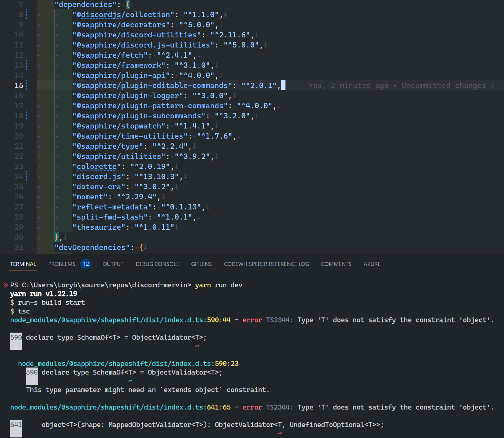
Task: Click the change indicator next to line 18
Action: [26, 116]
